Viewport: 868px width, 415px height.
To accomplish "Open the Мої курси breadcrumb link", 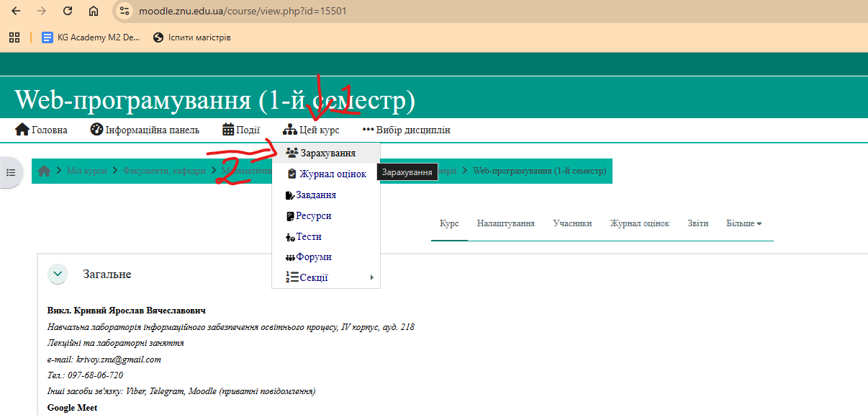I will [x=86, y=171].
